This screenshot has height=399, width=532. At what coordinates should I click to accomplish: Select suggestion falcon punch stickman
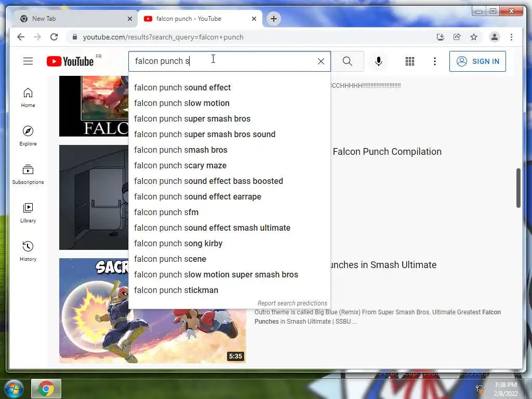pyautogui.click(x=229, y=290)
